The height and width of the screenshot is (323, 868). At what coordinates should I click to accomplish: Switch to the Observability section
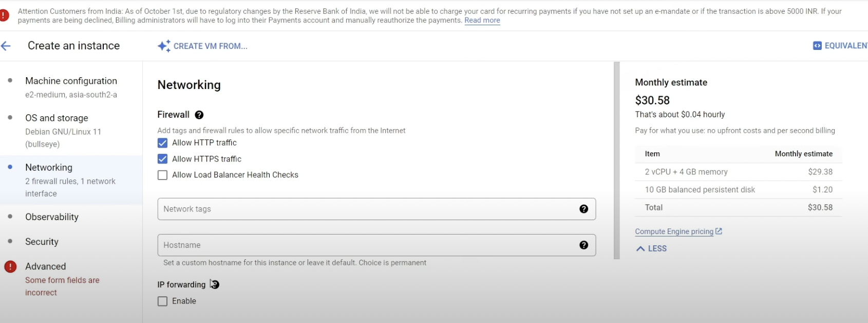(52, 217)
